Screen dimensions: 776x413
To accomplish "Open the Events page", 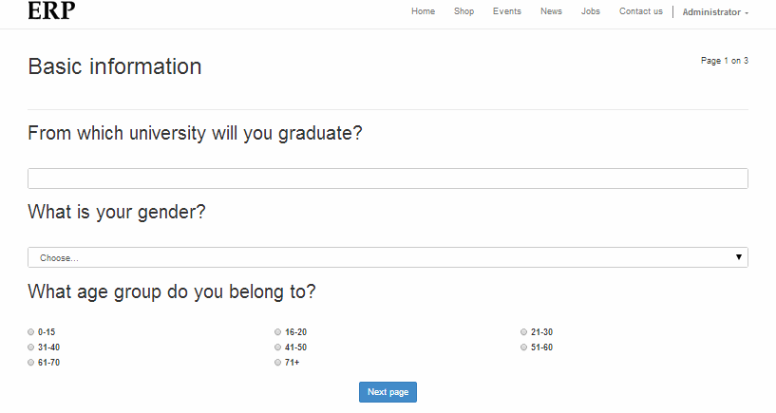I will [507, 11].
